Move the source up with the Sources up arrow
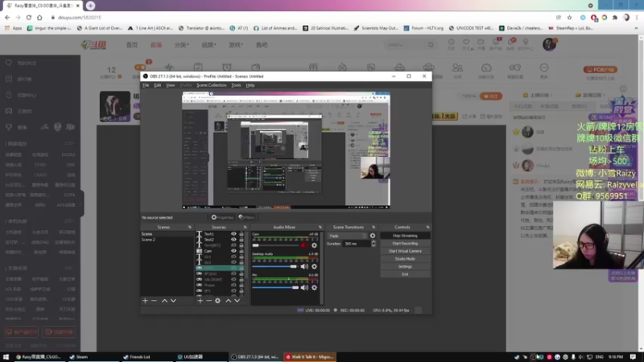This screenshot has width=644, height=362. coord(229,301)
